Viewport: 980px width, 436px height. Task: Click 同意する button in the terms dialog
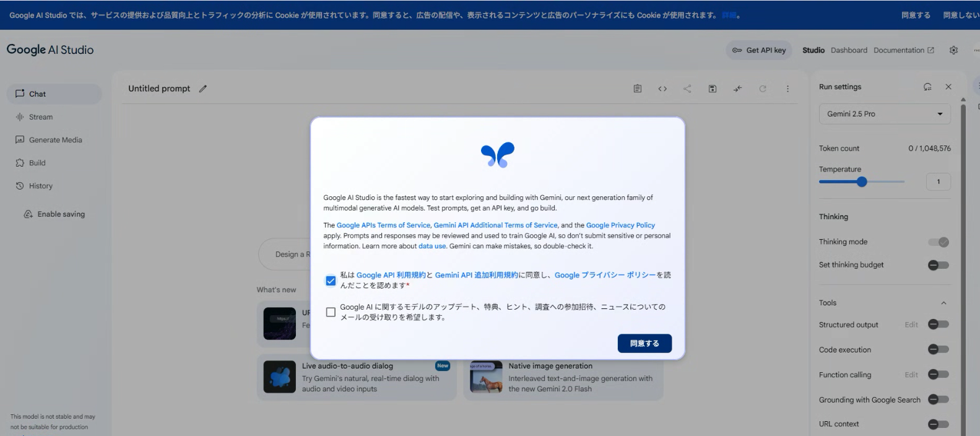coord(644,343)
